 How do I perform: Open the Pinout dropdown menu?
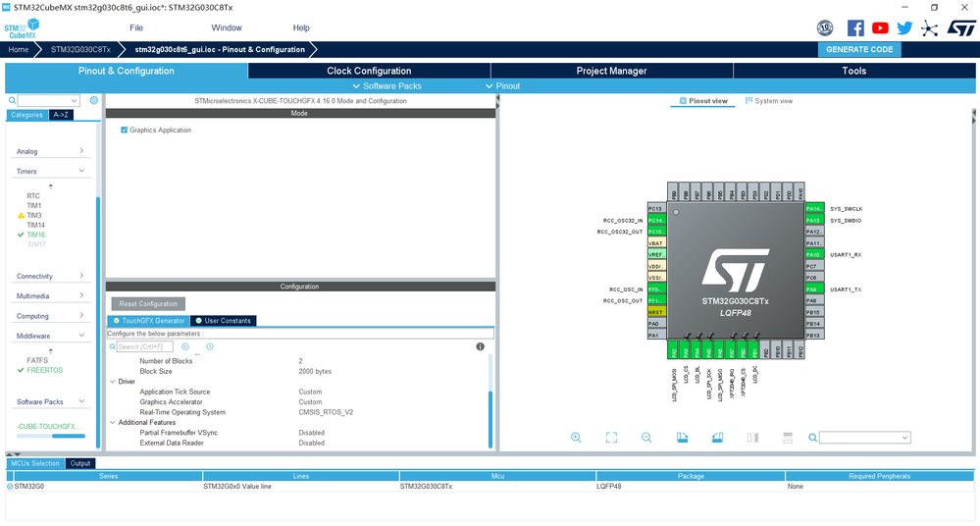pos(502,86)
